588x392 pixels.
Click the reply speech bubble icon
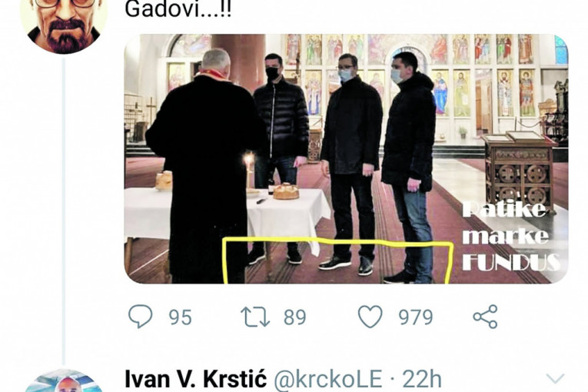pyautogui.click(x=141, y=317)
